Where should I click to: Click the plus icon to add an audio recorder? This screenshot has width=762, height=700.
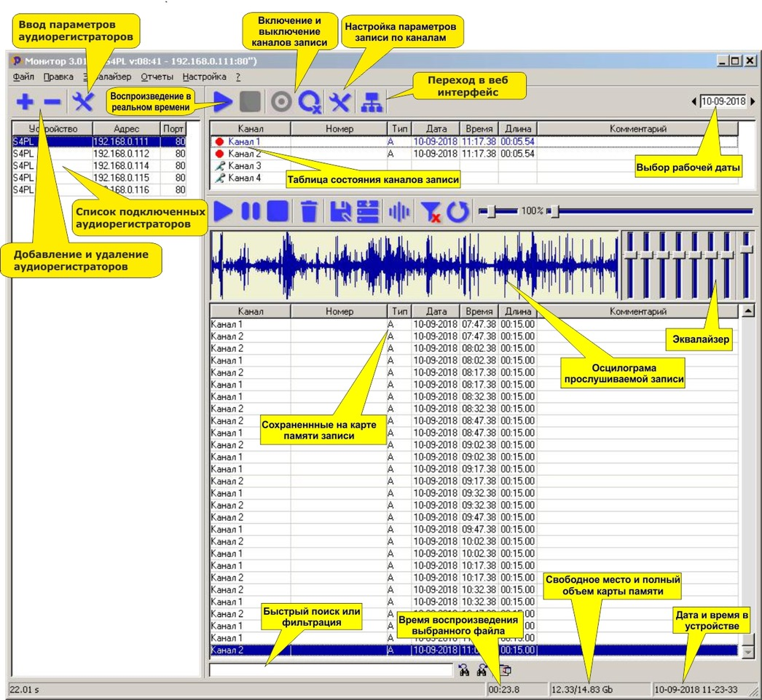pos(24,103)
